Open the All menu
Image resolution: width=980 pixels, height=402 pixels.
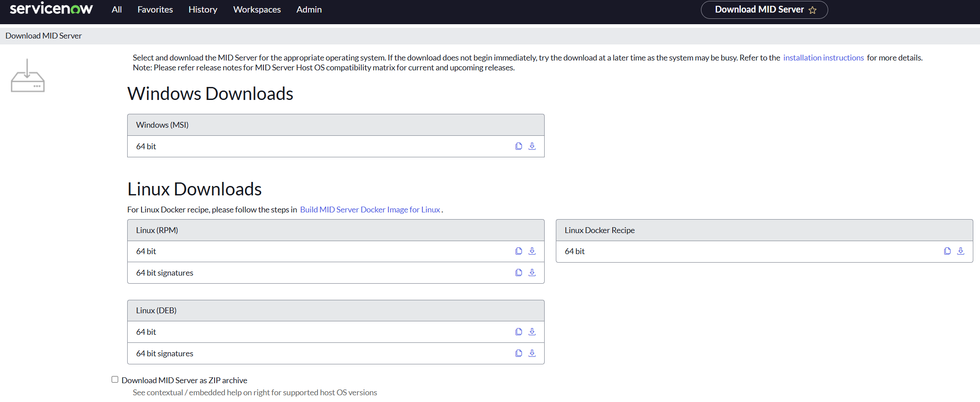pyautogui.click(x=116, y=9)
